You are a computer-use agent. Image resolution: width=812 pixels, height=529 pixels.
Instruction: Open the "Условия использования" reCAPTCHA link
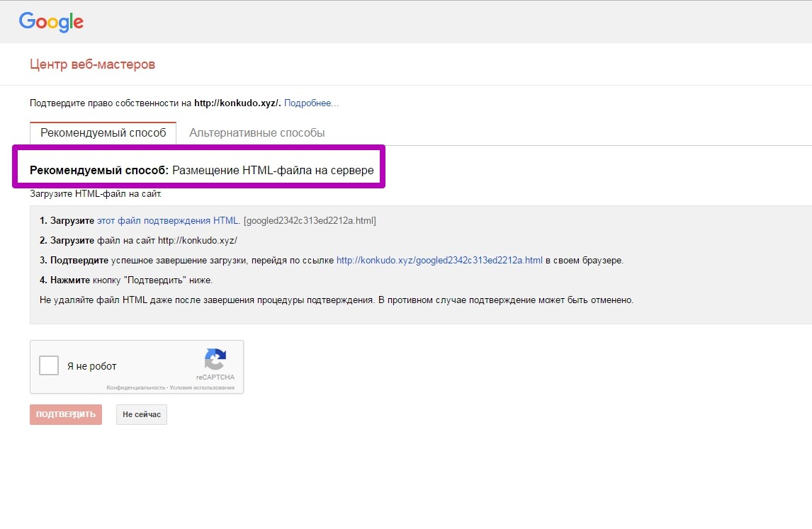coord(202,387)
